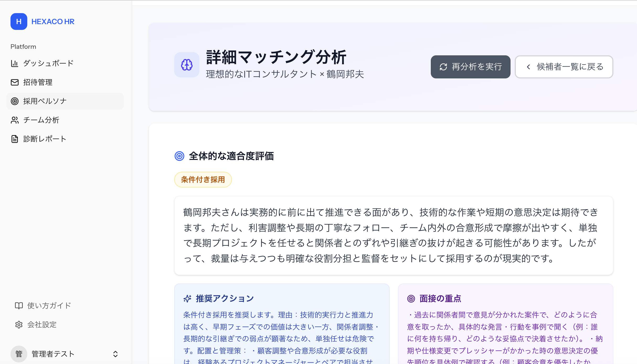This screenshot has height=364, width=637.
Task: Click the brain icon beside 詳細マッチング分析
Action: pyautogui.click(x=187, y=65)
